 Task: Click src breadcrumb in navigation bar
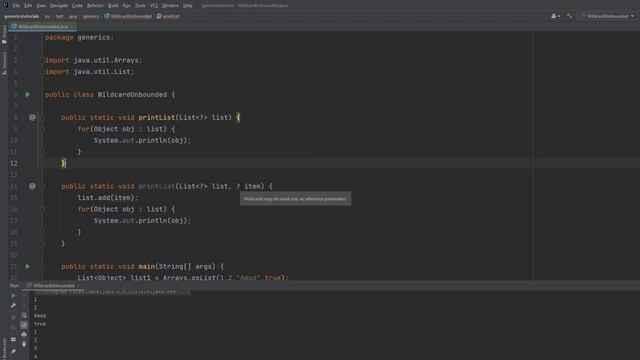click(47, 16)
